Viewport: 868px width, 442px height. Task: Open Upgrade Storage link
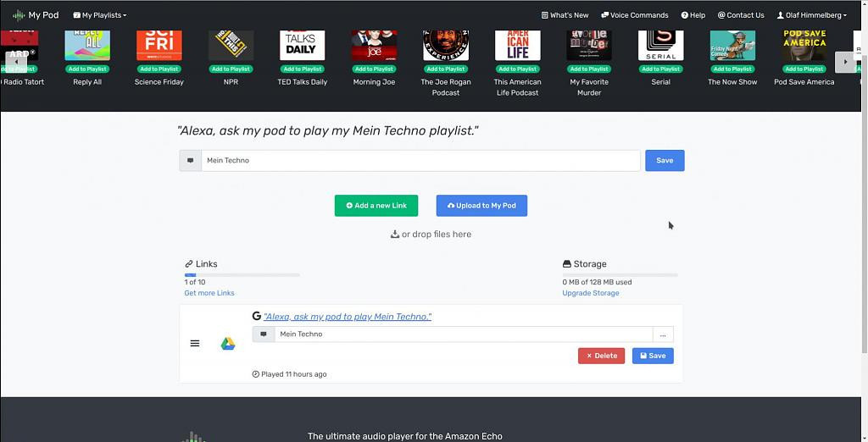(591, 293)
